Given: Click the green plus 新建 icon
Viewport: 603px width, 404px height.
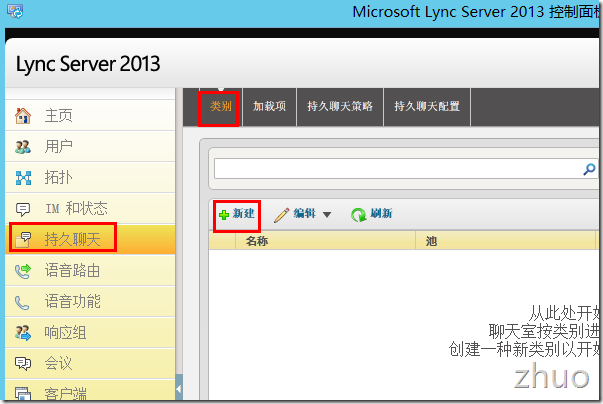Looking at the screenshot, I should coord(224,214).
